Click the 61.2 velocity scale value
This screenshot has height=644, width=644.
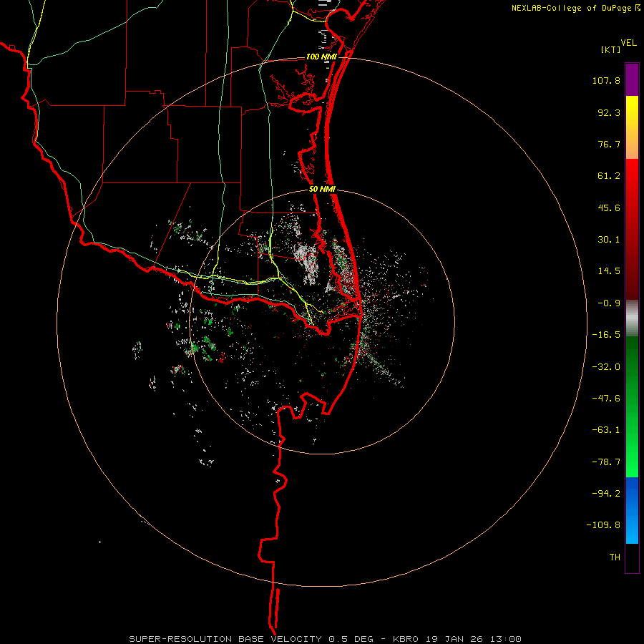609,176
